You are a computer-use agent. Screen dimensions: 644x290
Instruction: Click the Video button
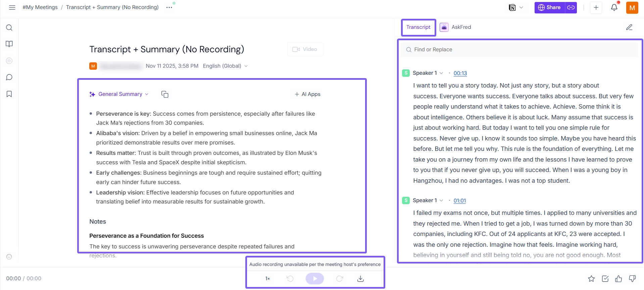click(305, 49)
